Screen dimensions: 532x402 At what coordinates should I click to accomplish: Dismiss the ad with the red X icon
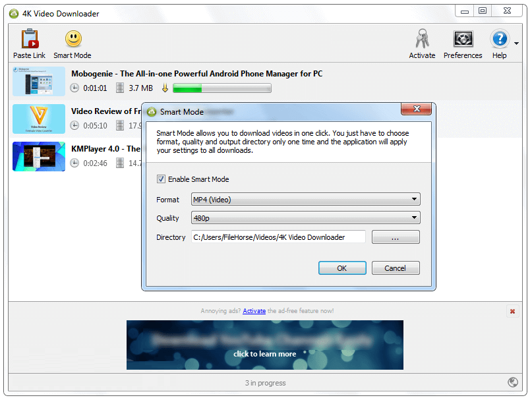tap(512, 311)
